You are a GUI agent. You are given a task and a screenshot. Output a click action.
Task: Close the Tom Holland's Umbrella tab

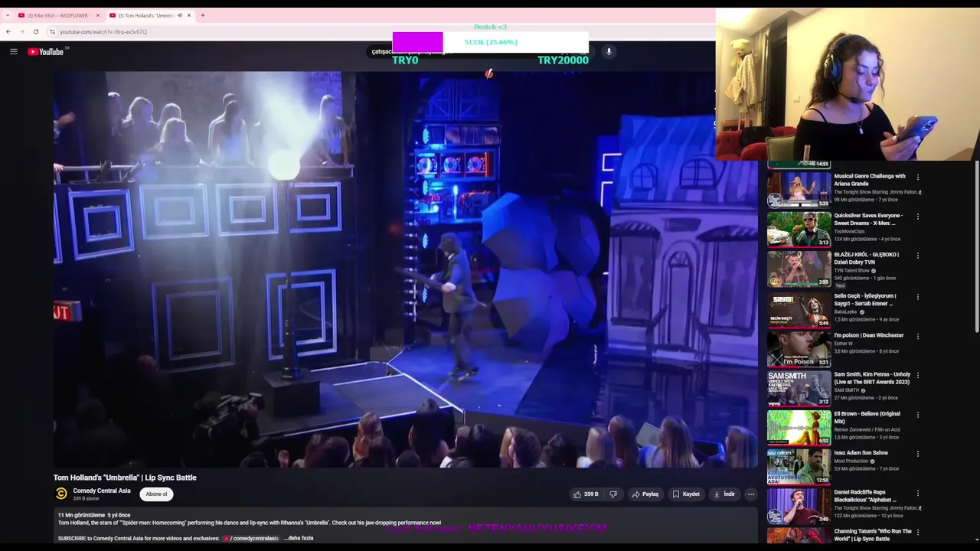[189, 15]
